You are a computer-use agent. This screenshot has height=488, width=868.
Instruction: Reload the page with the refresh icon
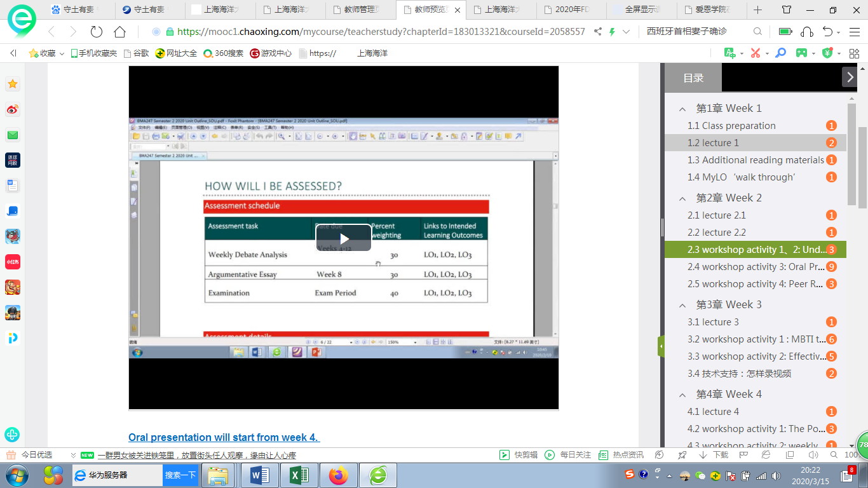point(97,32)
